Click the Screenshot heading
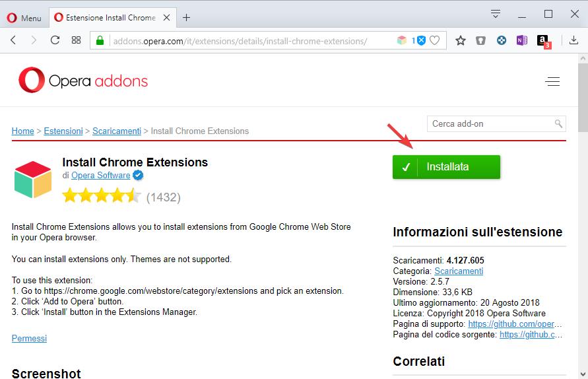The height and width of the screenshot is (379, 588). (x=46, y=373)
